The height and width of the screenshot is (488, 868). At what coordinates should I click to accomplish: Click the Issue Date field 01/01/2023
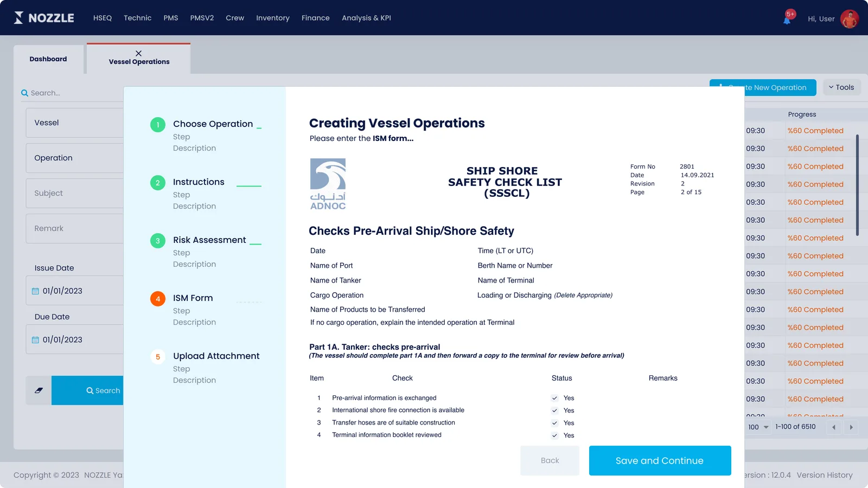click(75, 291)
